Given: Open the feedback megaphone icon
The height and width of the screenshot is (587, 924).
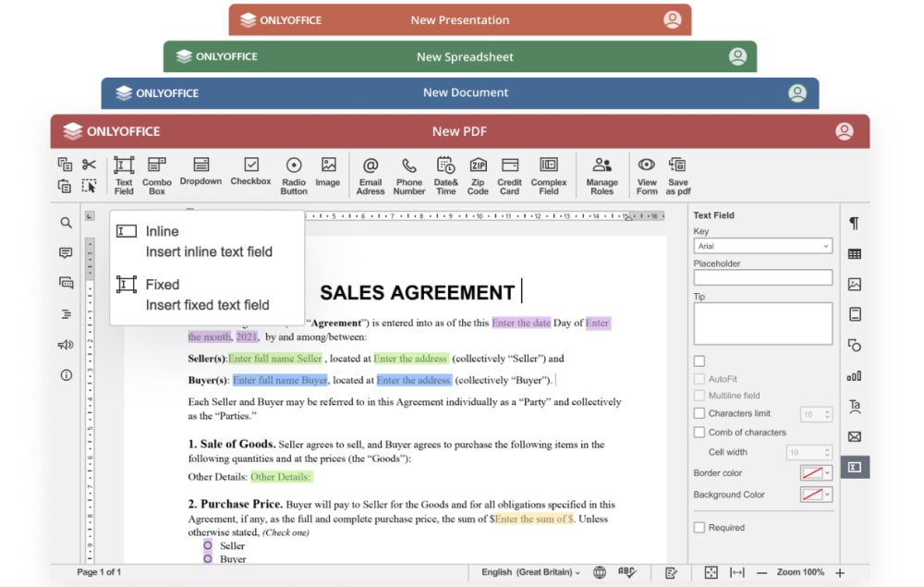Looking at the screenshot, I should (x=66, y=344).
